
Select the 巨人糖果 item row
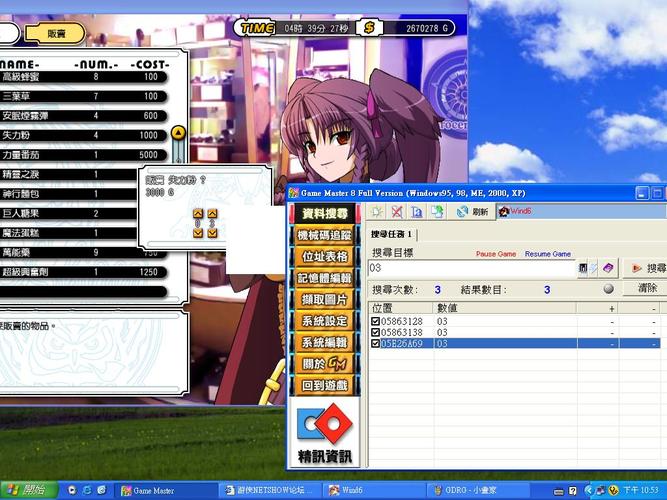pyautogui.click(x=69, y=214)
